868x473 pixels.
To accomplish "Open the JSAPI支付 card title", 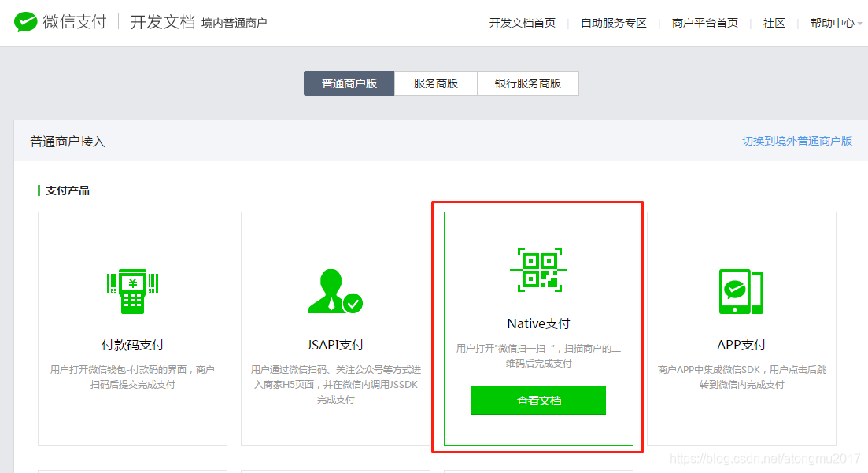I will pos(335,345).
